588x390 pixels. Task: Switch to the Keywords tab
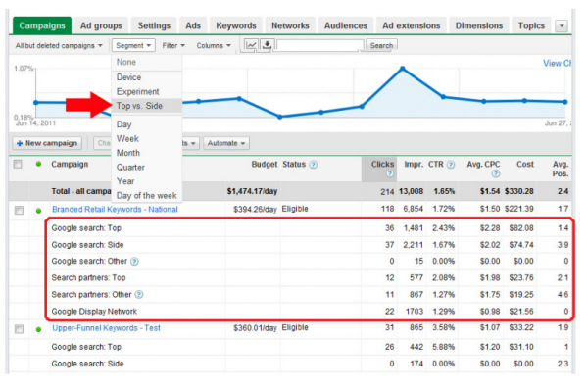coord(236,25)
